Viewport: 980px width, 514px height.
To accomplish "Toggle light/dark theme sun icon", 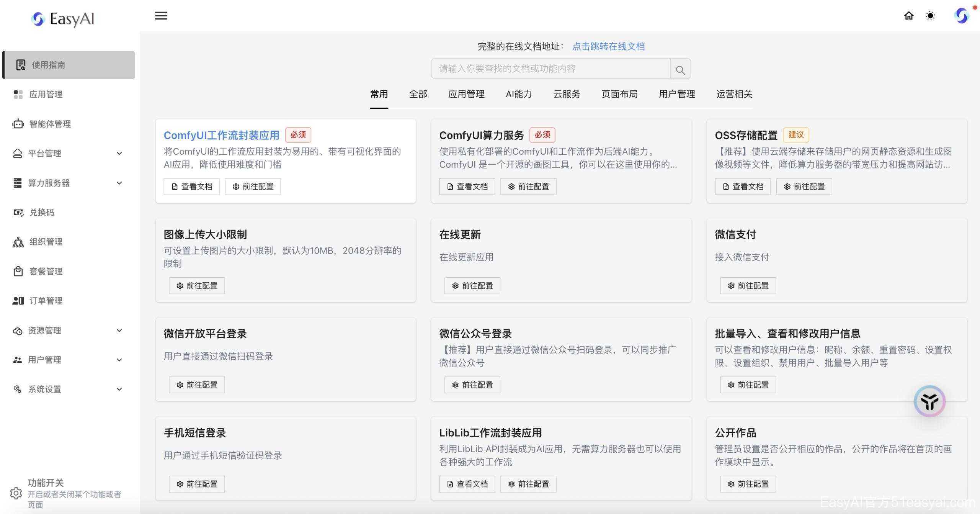I will tap(930, 16).
